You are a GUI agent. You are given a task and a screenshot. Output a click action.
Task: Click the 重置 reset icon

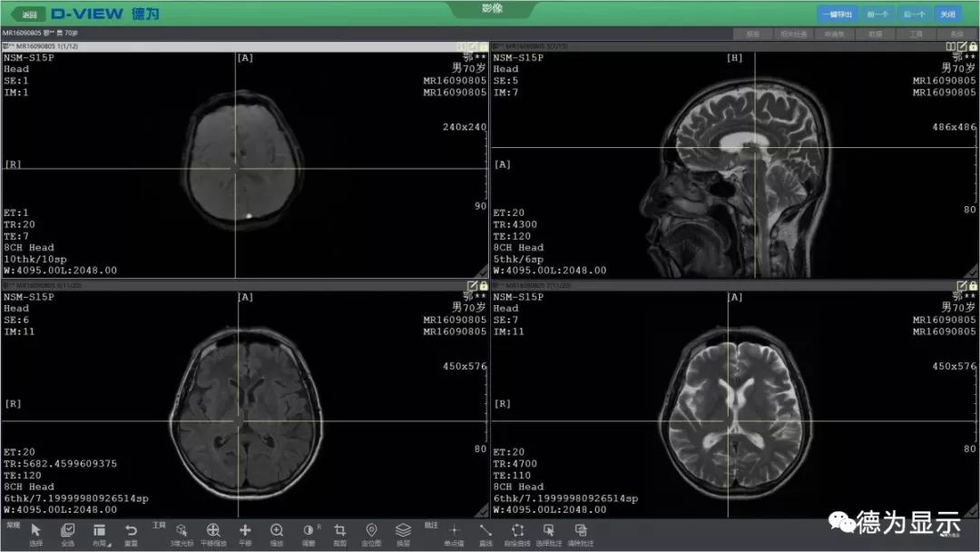tap(131, 531)
